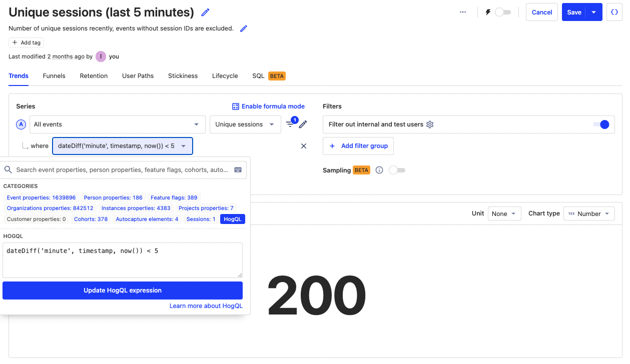Screen dimensions: 630x364
Task: Enable the Sampling toggle
Action: coord(397,170)
